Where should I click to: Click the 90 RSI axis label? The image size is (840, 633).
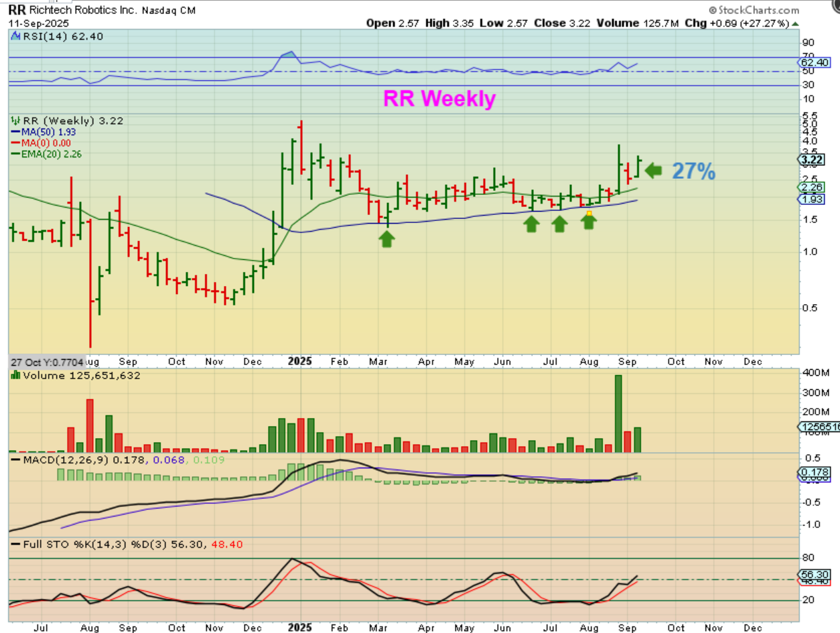(809, 42)
